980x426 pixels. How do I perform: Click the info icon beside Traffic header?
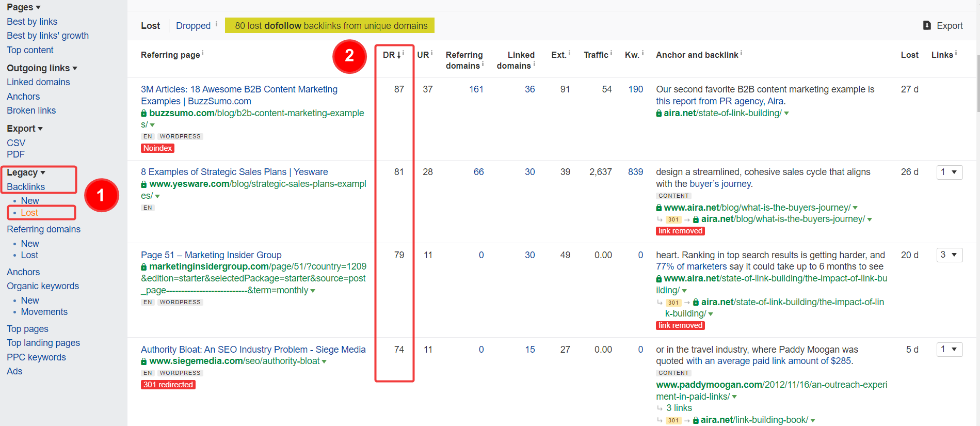click(x=611, y=53)
